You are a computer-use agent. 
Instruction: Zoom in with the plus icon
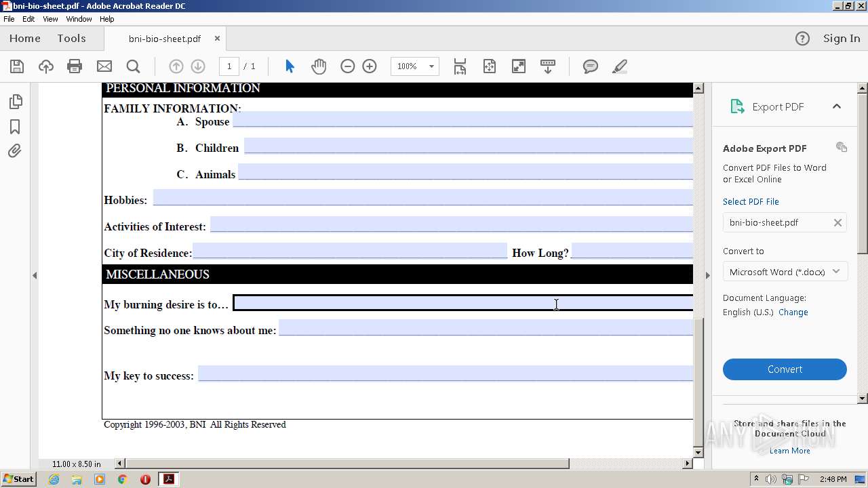point(370,66)
